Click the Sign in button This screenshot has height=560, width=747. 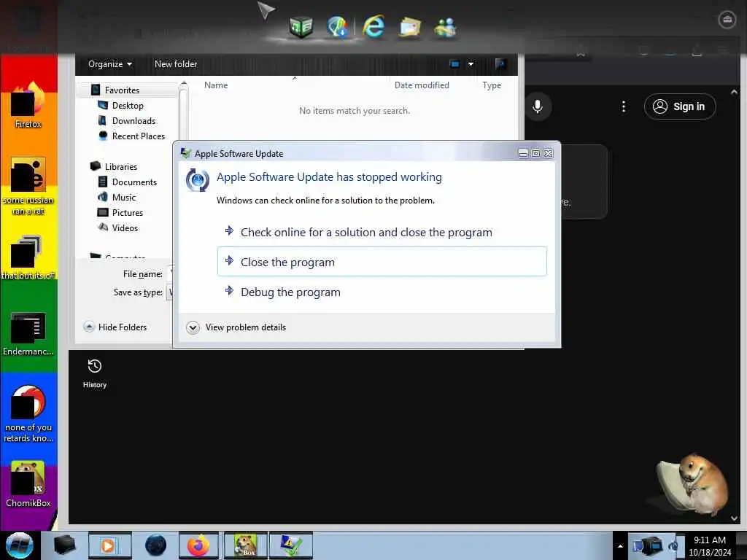679,106
